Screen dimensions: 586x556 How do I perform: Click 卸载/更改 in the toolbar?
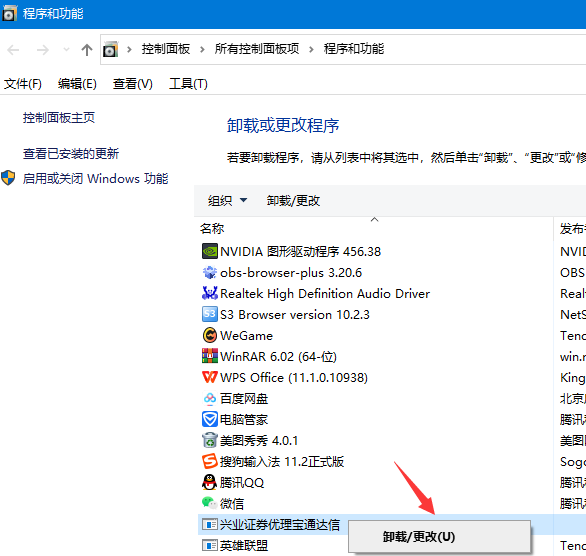point(293,201)
